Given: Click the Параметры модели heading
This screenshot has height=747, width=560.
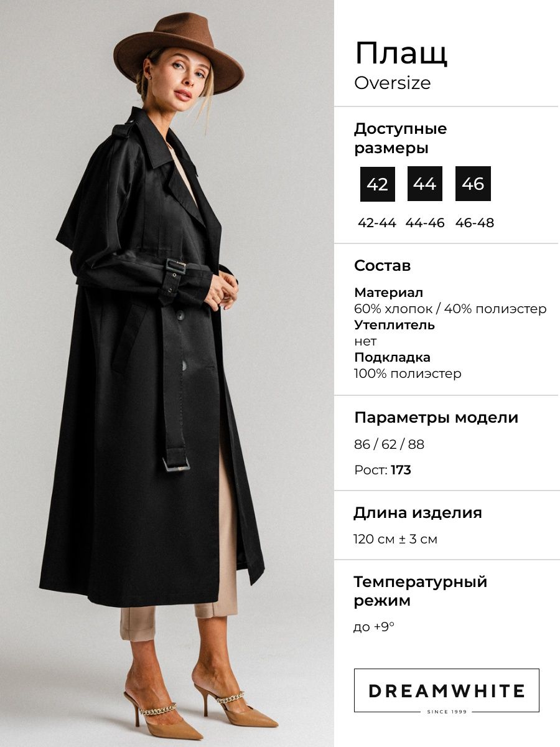Looking at the screenshot, I should [x=436, y=418].
